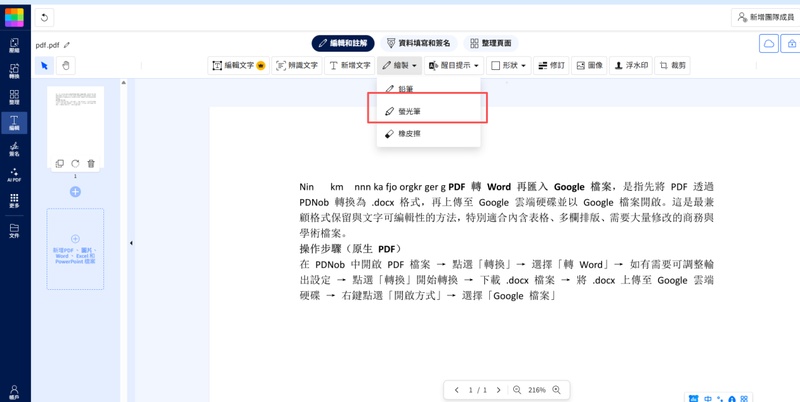Viewport: 800px width, 402px height.
Task: Click the cloud icon button
Action: tap(769, 44)
